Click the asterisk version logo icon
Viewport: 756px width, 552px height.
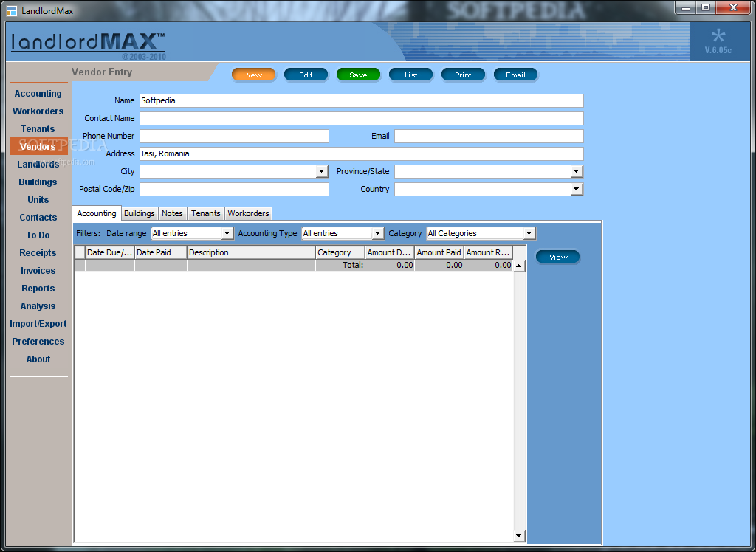click(718, 35)
